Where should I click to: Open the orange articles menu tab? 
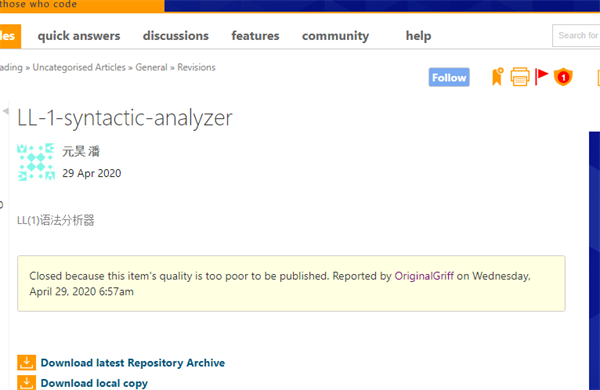point(10,36)
